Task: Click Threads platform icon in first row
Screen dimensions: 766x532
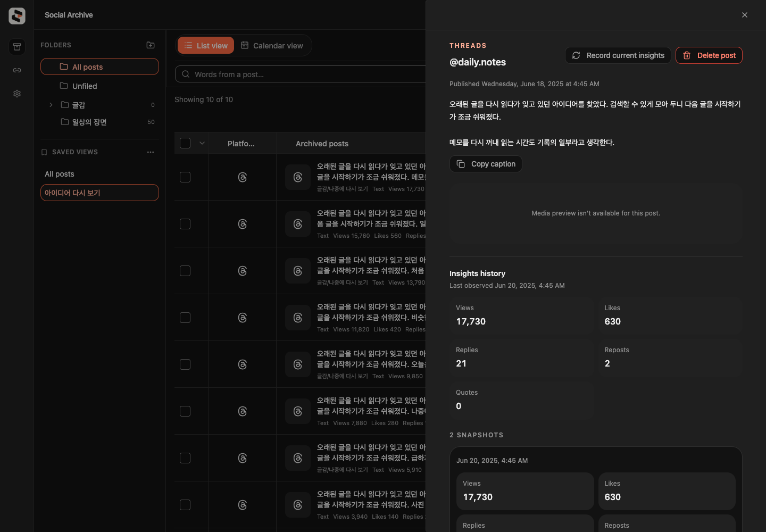Action: [243, 177]
